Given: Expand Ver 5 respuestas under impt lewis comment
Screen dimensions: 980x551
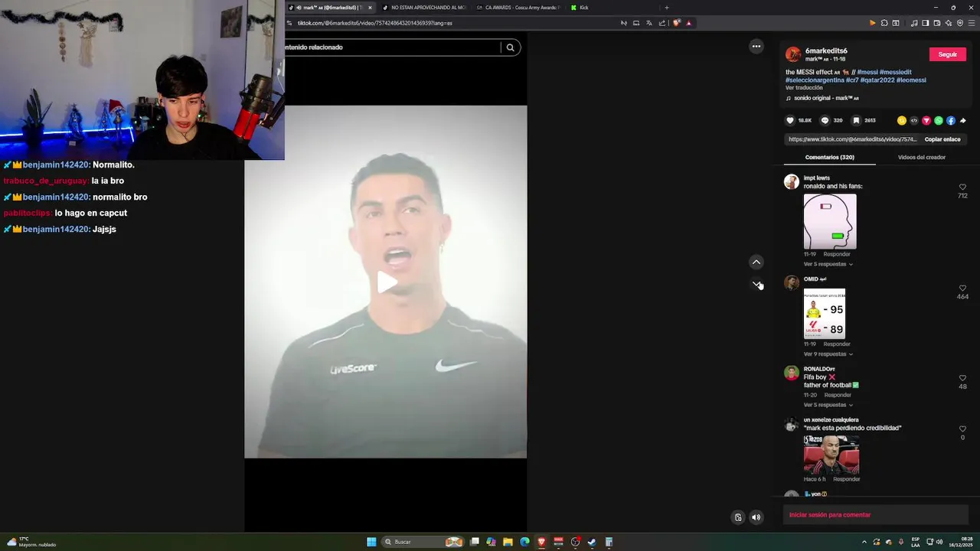Looking at the screenshot, I should click(828, 264).
